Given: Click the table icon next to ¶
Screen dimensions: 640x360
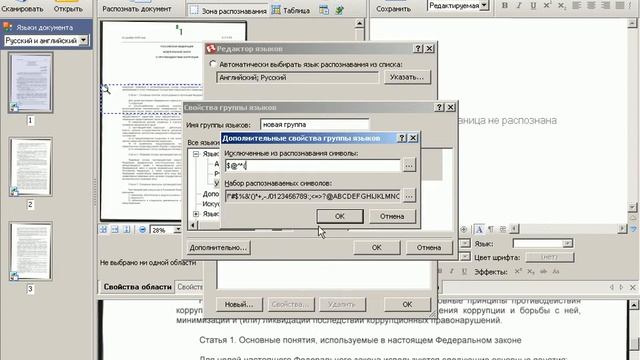Looking at the screenshot, I should (x=502, y=229).
